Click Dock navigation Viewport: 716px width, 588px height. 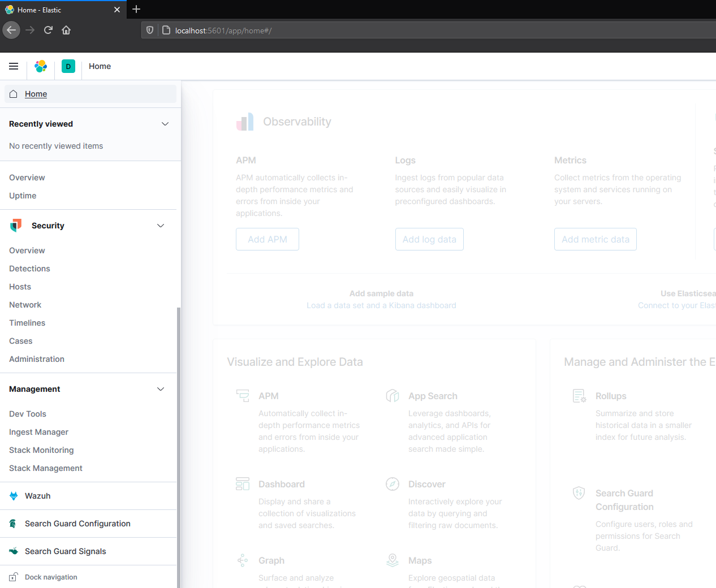click(x=51, y=577)
